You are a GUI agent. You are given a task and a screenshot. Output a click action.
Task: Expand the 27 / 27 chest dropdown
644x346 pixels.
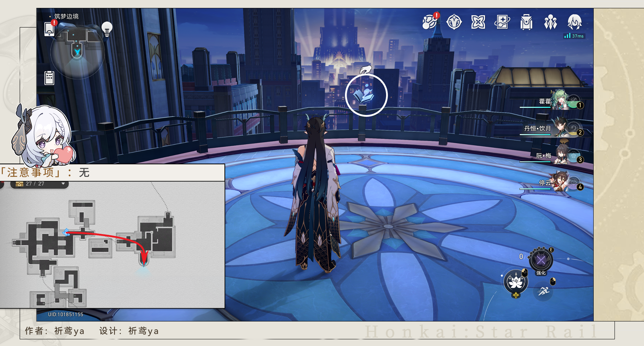click(x=63, y=183)
